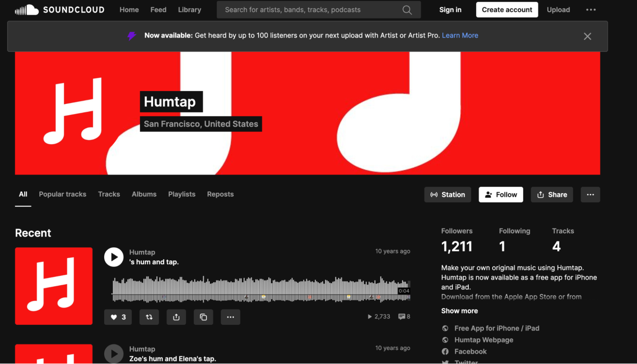Switch to the Popular tracks tab

pos(62,194)
